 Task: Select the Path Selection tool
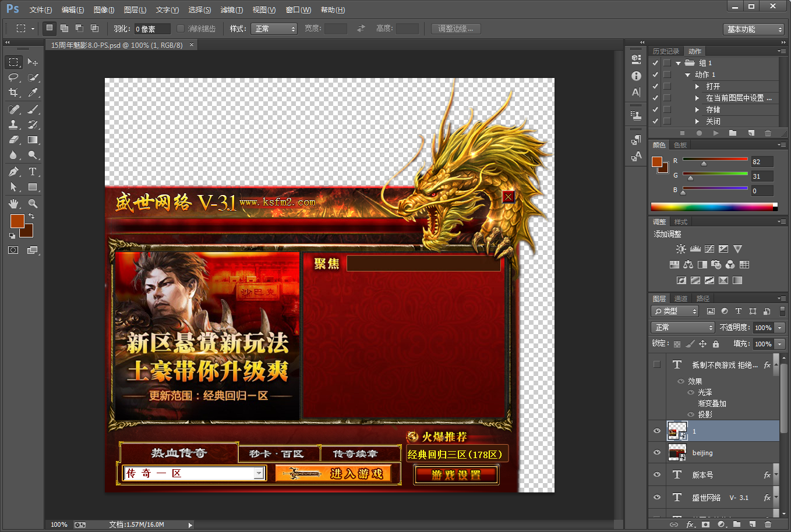tap(13, 187)
